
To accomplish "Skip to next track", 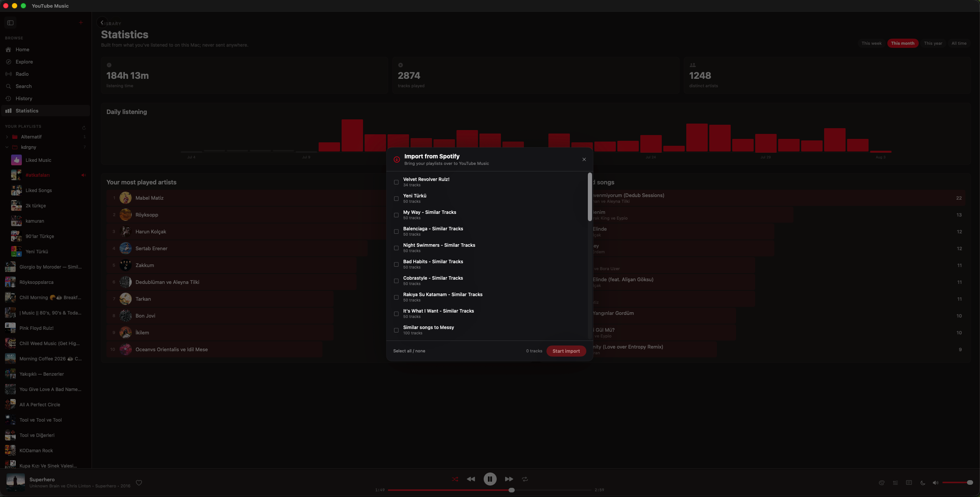I will [509, 479].
